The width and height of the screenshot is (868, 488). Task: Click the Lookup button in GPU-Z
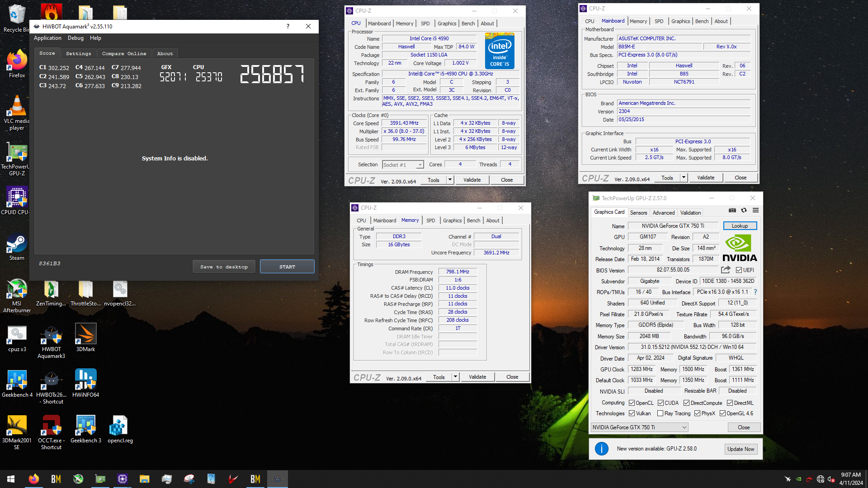click(740, 226)
